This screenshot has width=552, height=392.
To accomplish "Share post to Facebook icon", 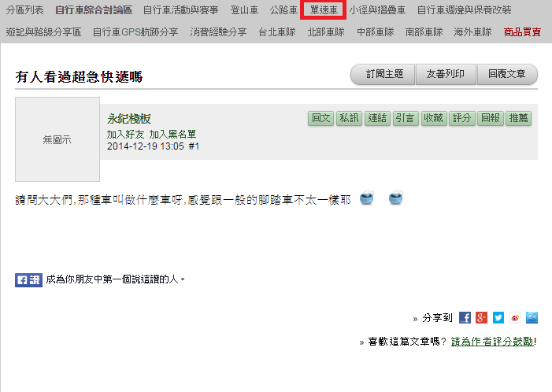I will tap(465, 317).
